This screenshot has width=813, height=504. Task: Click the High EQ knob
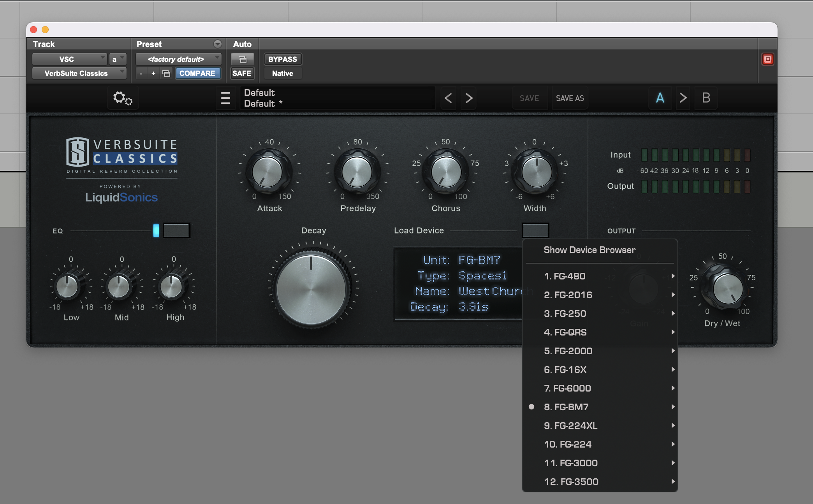click(x=171, y=287)
